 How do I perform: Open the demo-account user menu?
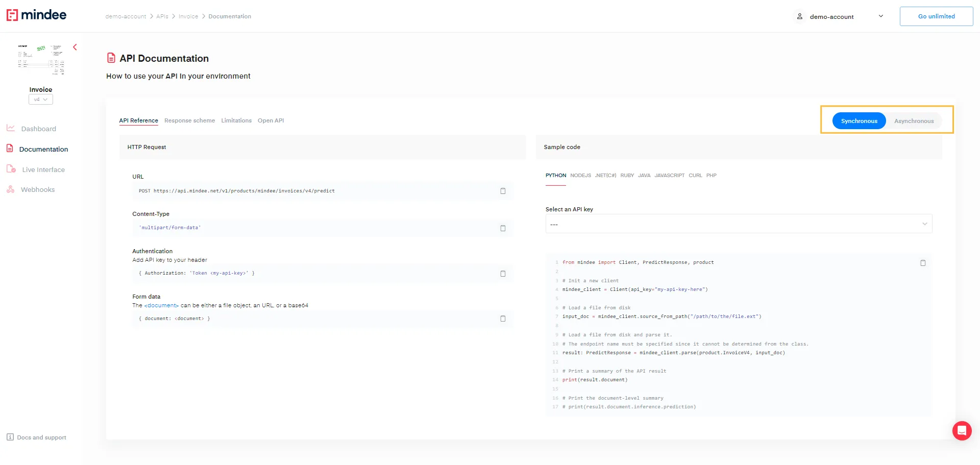tap(841, 16)
